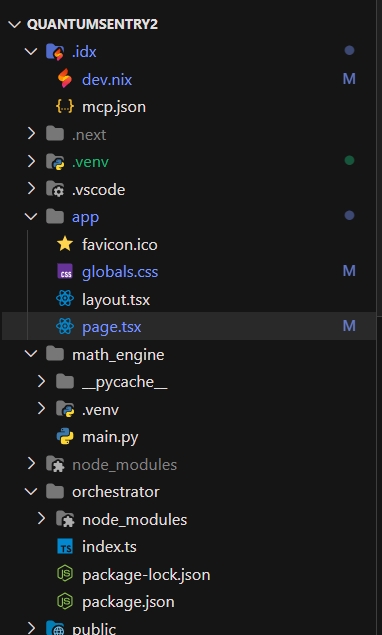Image resolution: width=382 pixels, height=635 pixels.
Task: Click the layout.tsx React icon
Action: pos(65,299)
